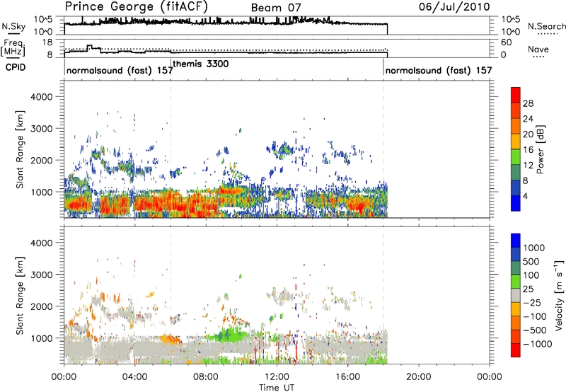Click the 'Time UT' axis title
This screenshot has width=566, height=392.
click(x=277, y=388)
